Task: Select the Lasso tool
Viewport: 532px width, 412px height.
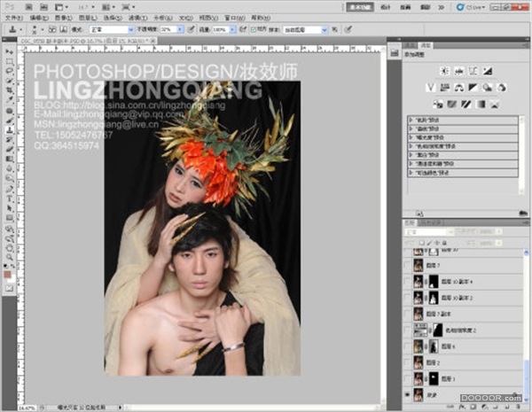Action: click(9, 71)
